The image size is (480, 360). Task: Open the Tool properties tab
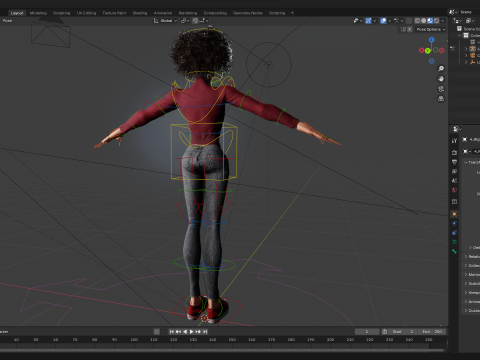[x=454, y=141]
